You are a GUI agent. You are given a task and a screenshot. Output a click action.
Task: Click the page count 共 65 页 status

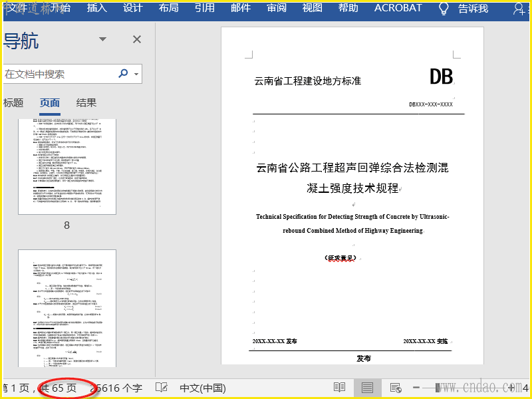(x=59, y=388)
